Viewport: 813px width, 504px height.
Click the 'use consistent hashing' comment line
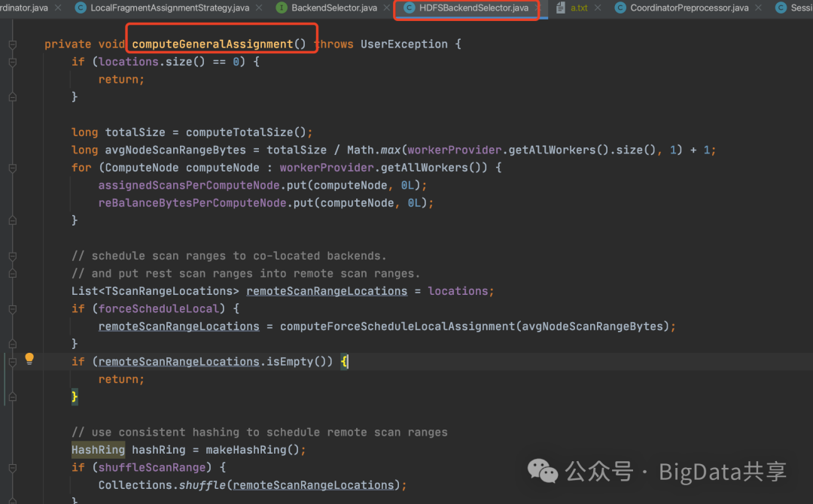tap(259, 432)
